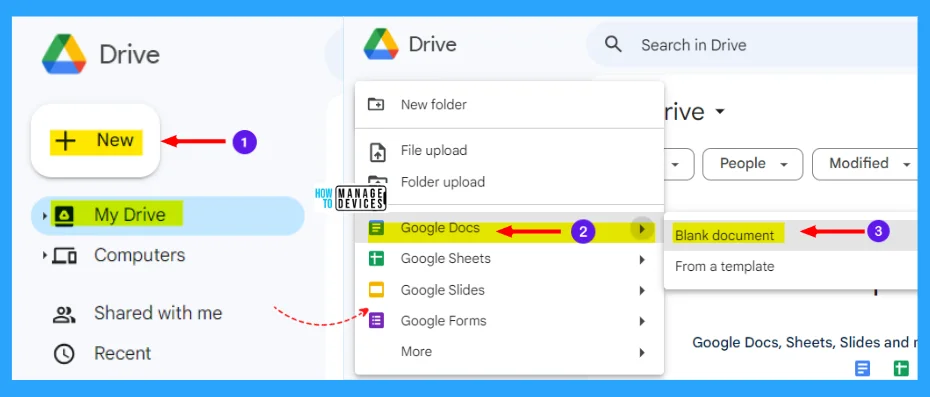
Task: Click the Google Docs icon in menu
Action: click(377, 228)
